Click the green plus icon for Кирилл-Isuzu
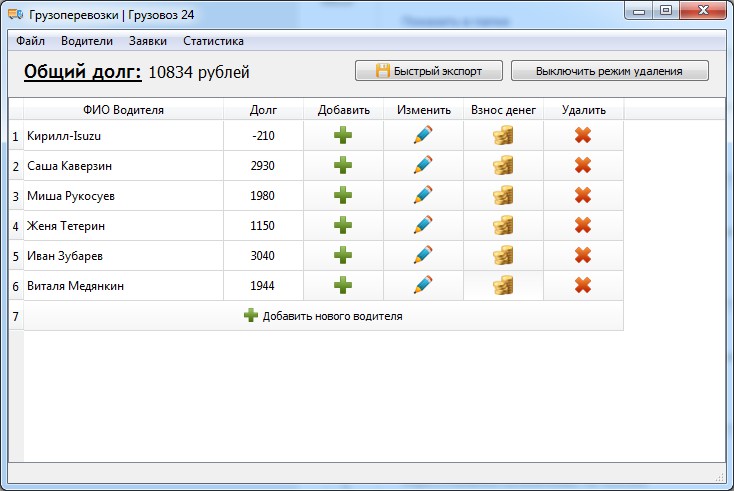 343,136
